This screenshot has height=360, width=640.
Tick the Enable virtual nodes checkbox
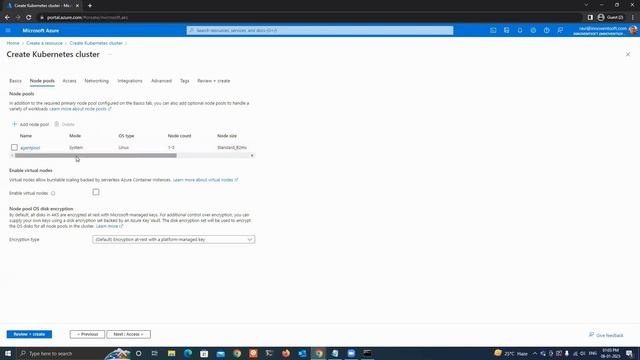click(x=96, y=192)
